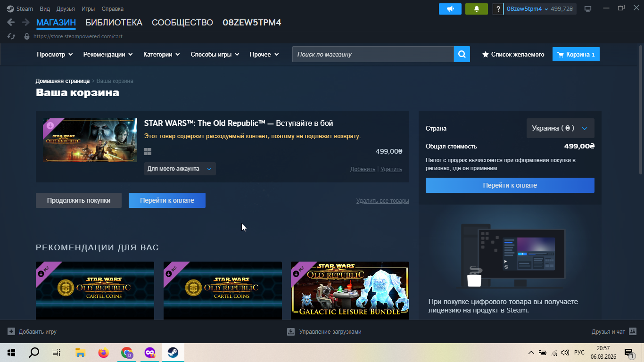
Task: Remove the item via the Удалить link
Action: click(x=391, y=169)
